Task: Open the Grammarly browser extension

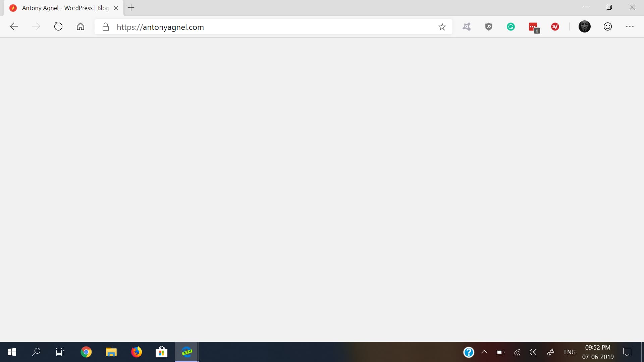Action: click(511, 27)
